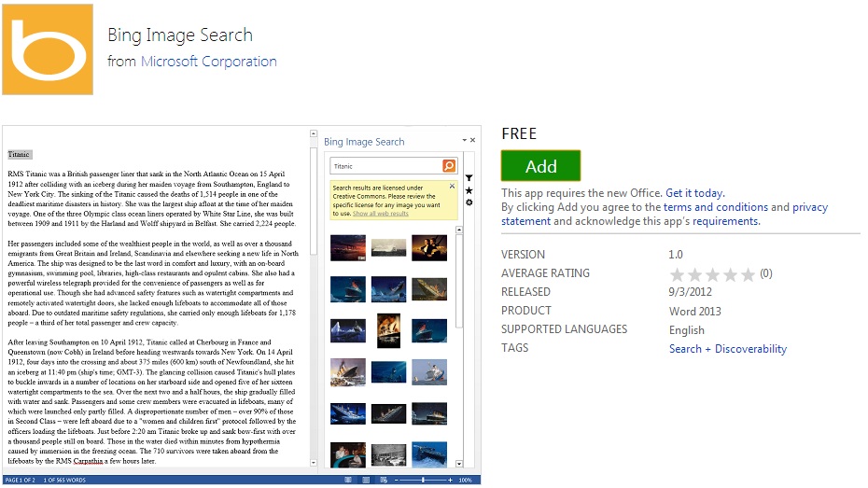The image size is (868, 488).
Task: Follow the 'Get it today' link
Action: tap(694, 193)
